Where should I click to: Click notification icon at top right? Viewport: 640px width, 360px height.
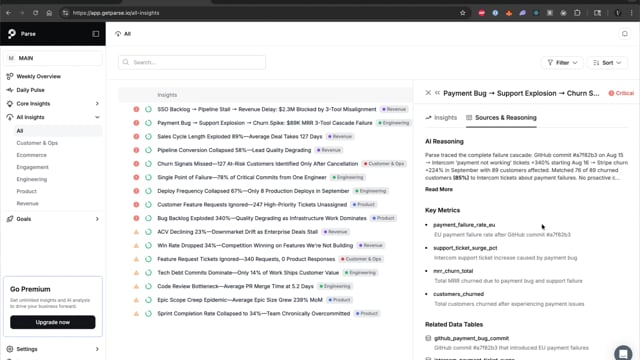click(x=624, y=34)
